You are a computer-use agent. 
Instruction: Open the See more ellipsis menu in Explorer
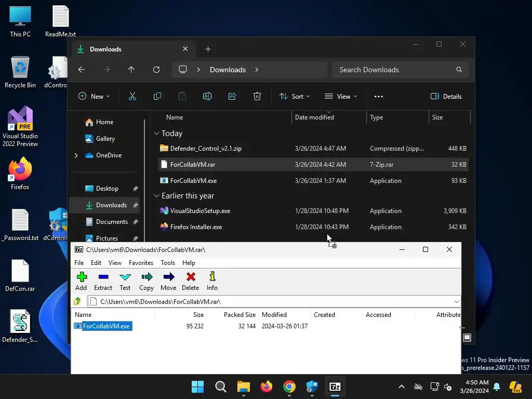point(379,96)
